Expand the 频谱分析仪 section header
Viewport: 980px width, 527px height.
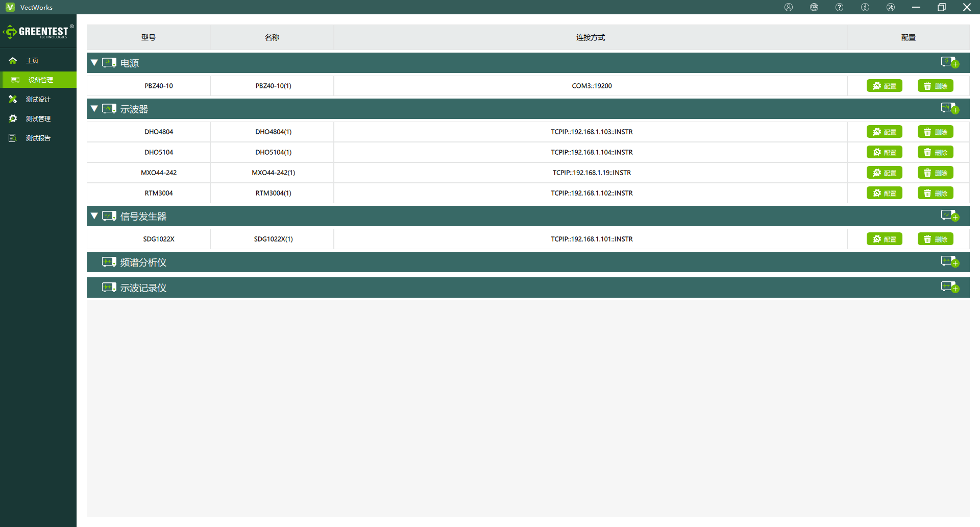click(x=143, y=262)
